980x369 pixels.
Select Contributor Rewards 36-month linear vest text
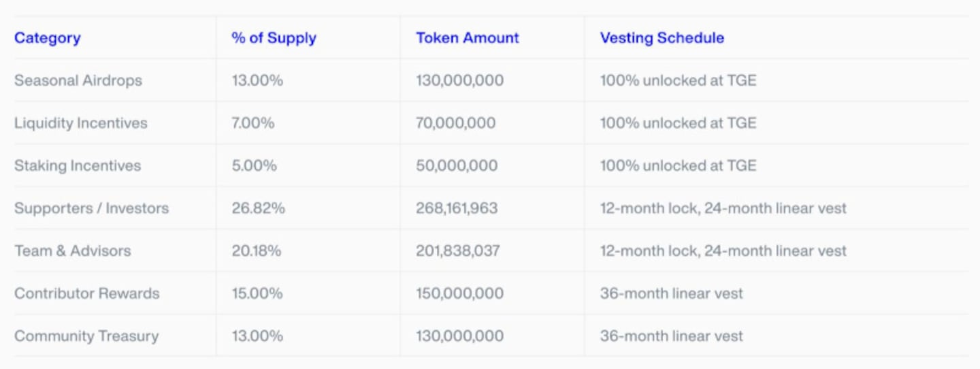click(671, 293)
